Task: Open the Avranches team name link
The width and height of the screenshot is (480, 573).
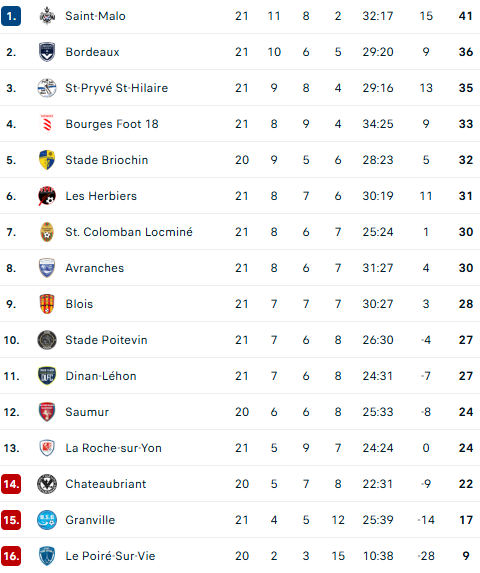Action: [95, 268]
